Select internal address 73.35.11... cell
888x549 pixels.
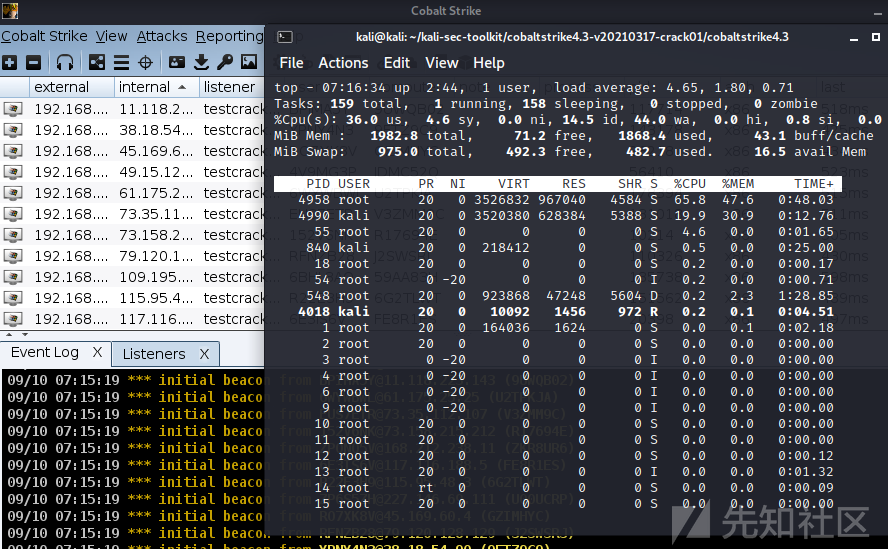point(156,214)
